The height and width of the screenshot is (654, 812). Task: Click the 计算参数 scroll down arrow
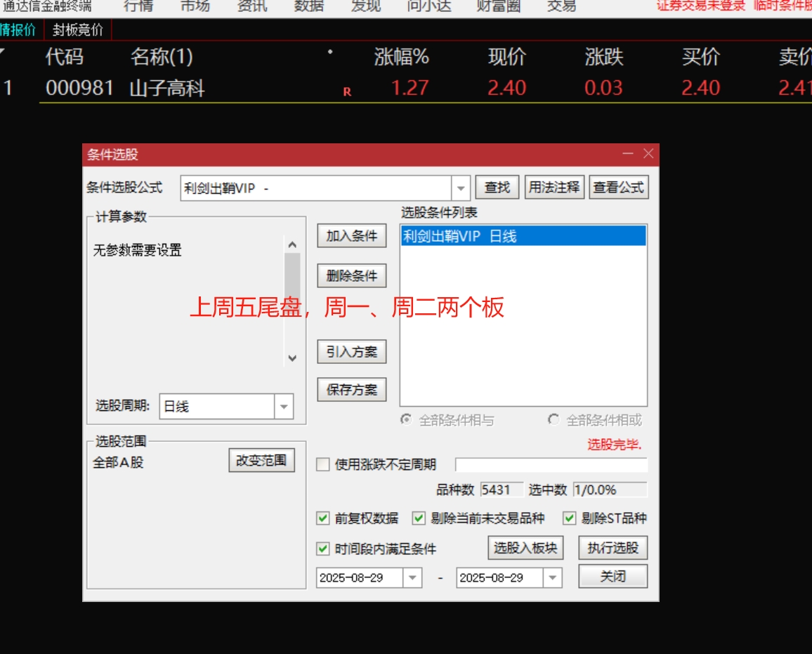click(292, 358)
